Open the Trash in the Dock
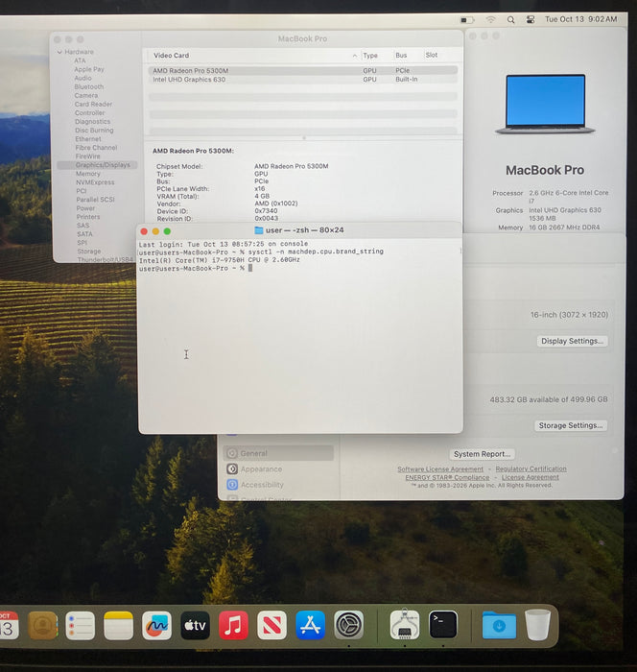Viewport: 637px width, 672px height. [x=537, y=625]
